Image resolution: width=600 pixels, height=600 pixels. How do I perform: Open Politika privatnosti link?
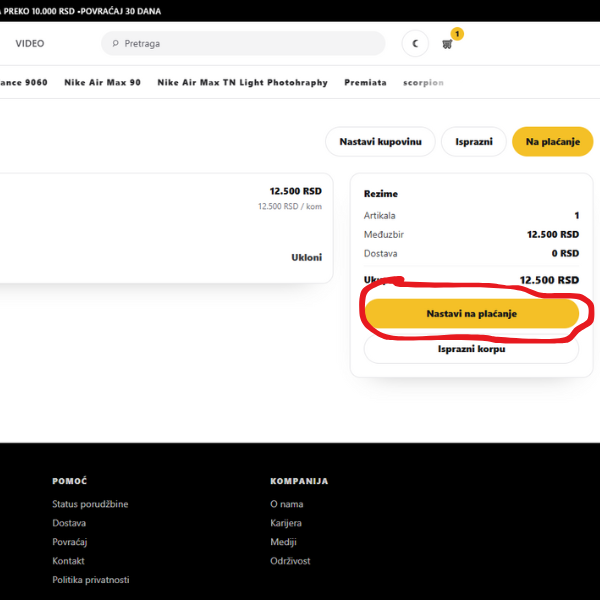pyautogui.click(x=91, y=580)
